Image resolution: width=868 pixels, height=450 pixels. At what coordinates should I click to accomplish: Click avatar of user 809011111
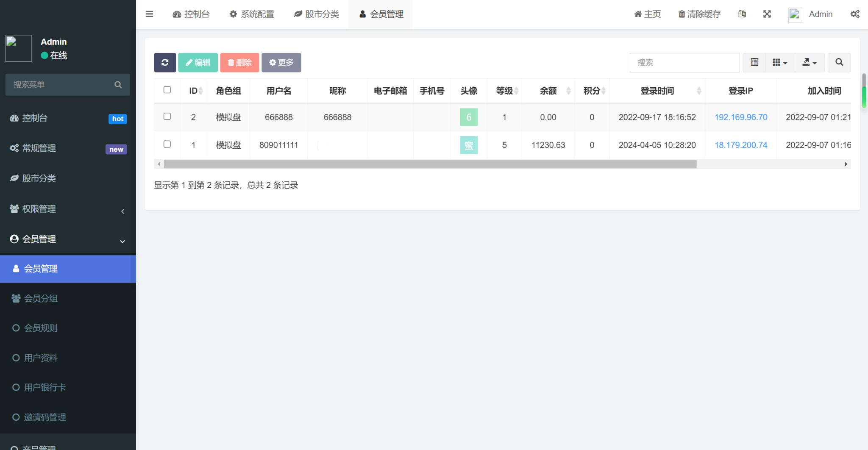point(469,145)
